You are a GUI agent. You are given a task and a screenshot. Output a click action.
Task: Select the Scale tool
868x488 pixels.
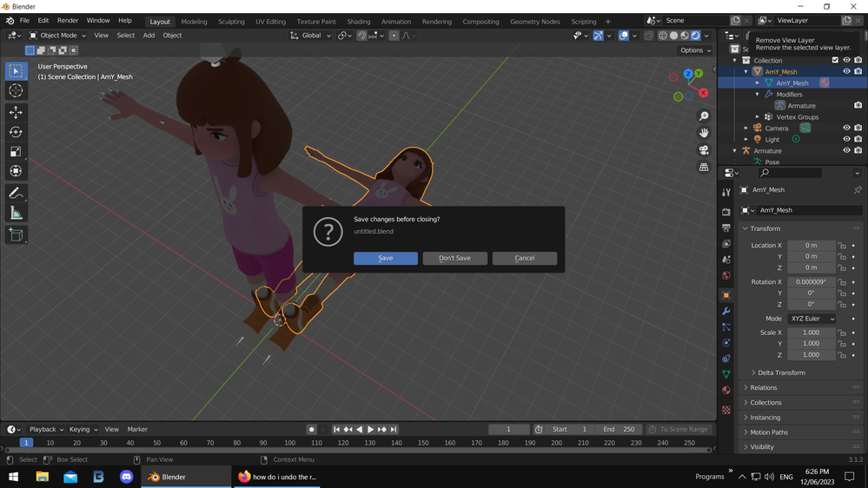(16, 152)
